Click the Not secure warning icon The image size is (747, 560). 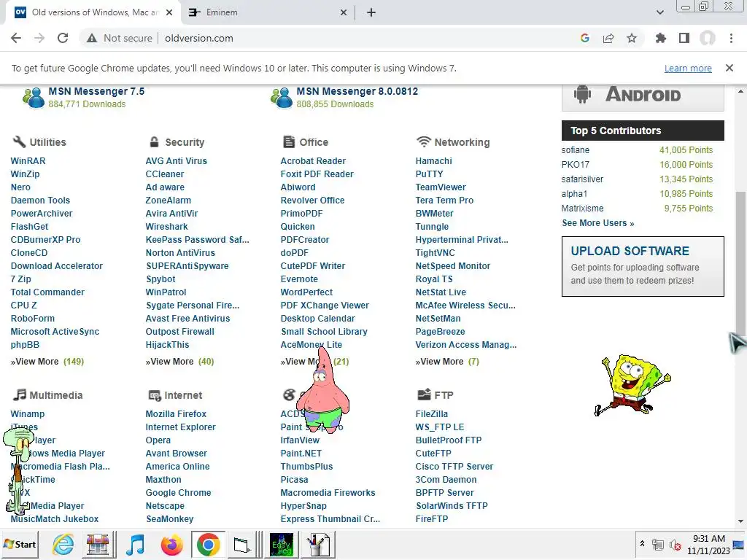[x=91, y=38]
